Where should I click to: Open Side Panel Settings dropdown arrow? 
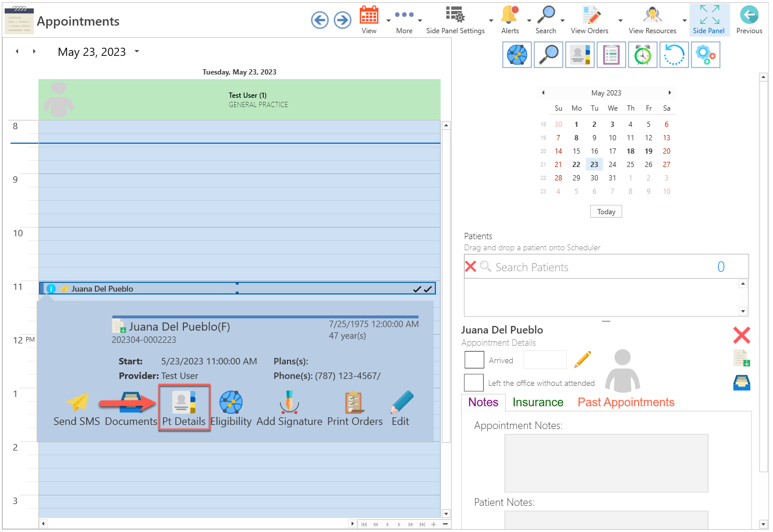[491, 20]
